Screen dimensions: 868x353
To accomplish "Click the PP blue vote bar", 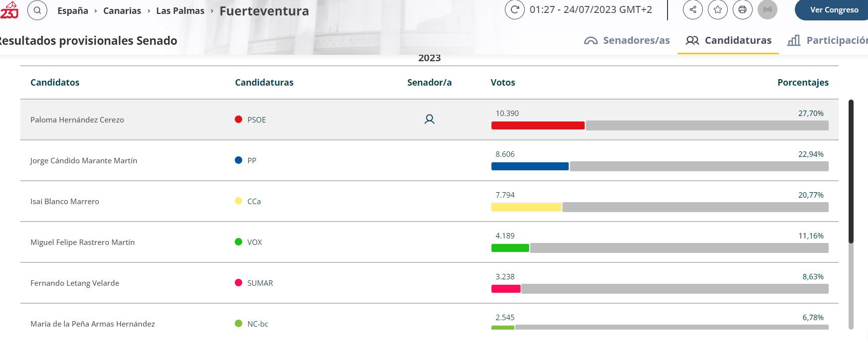I will (530, 166).
